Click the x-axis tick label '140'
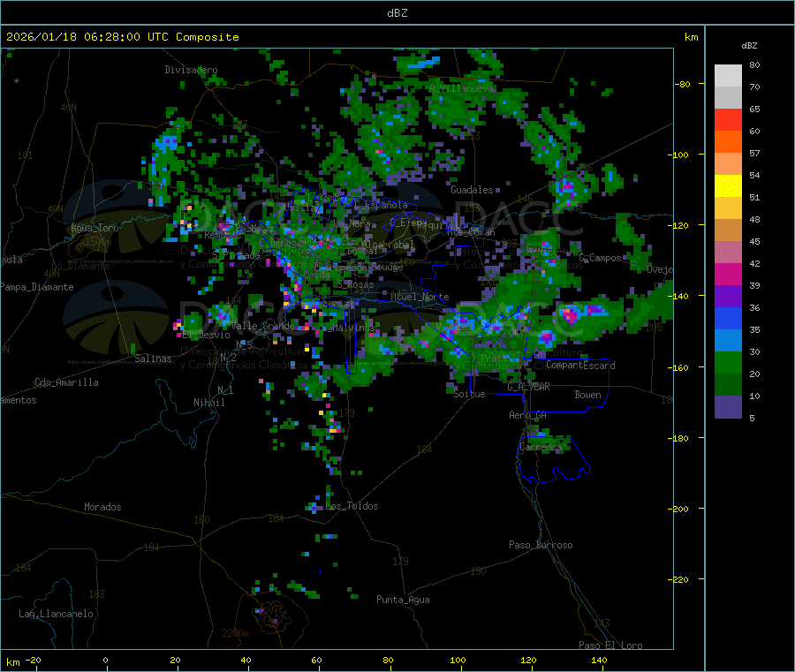The image size is (795, 672). [x=599, y=661]
